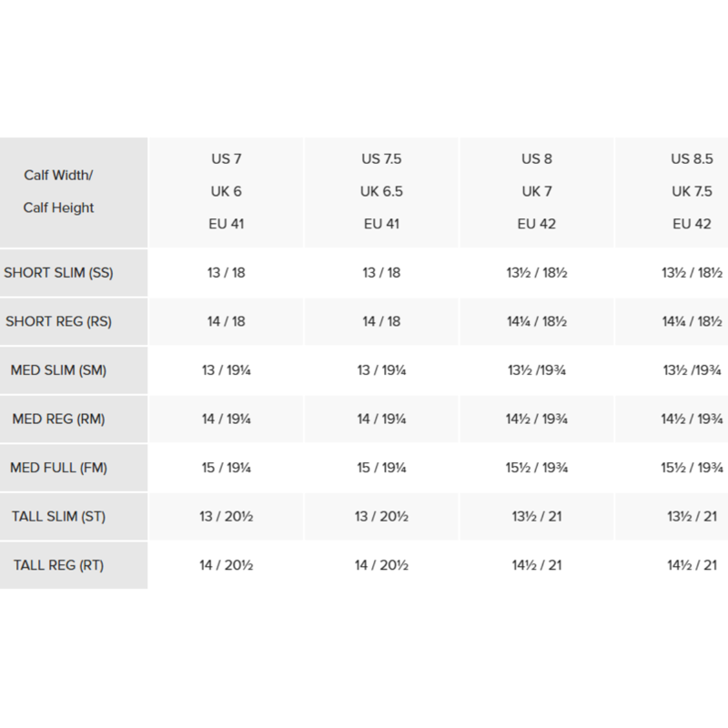Viewport: 728px width, 728px height.
Task: Select TALL REG value under US 7.5
Action: pos(381,565)
